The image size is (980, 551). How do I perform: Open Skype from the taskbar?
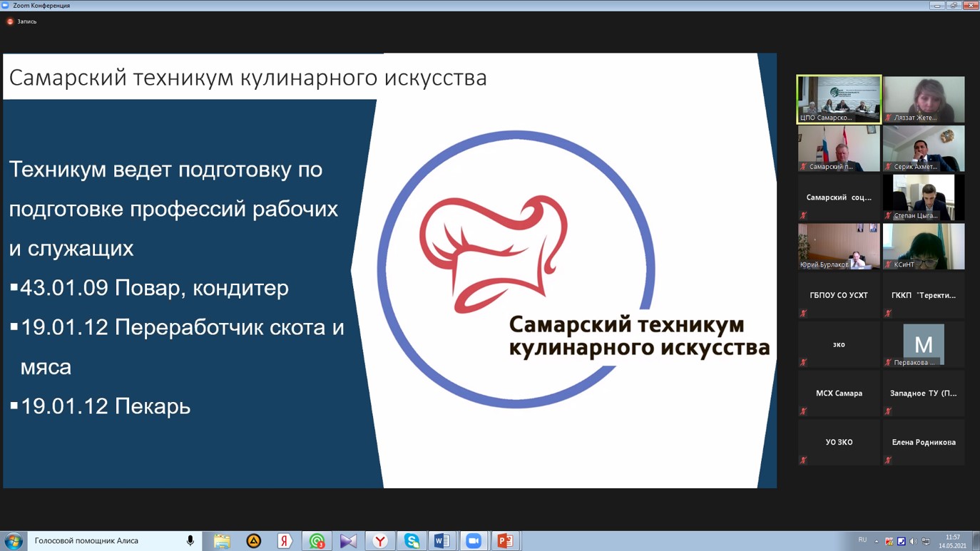[x=412, y=541]
